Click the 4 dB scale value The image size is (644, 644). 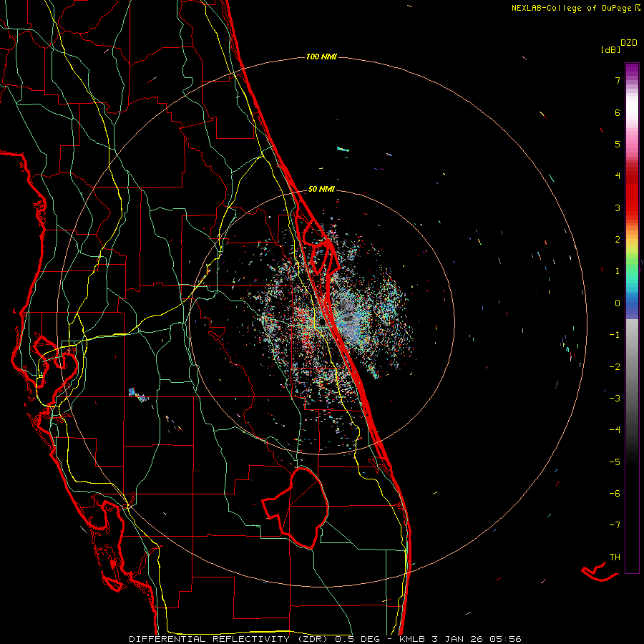618,176
